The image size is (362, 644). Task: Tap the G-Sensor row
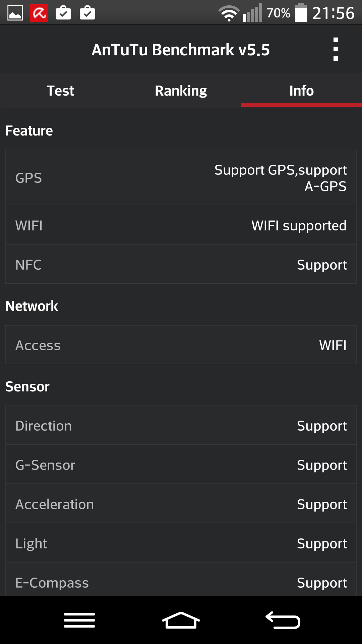pyautogui.click(x=181, y=465)
